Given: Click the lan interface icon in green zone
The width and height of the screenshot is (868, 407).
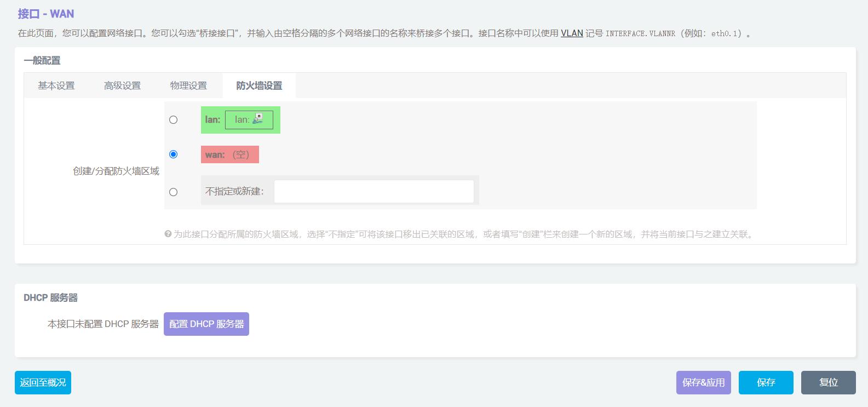Looking at the screenshot, I should pyautogui.click(x=258, y=119).
